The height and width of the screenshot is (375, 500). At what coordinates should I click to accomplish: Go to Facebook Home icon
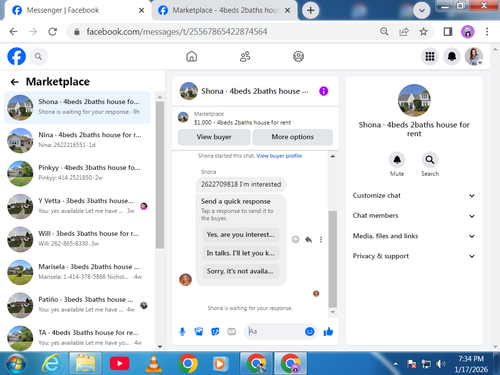click(x=191, y=57)
